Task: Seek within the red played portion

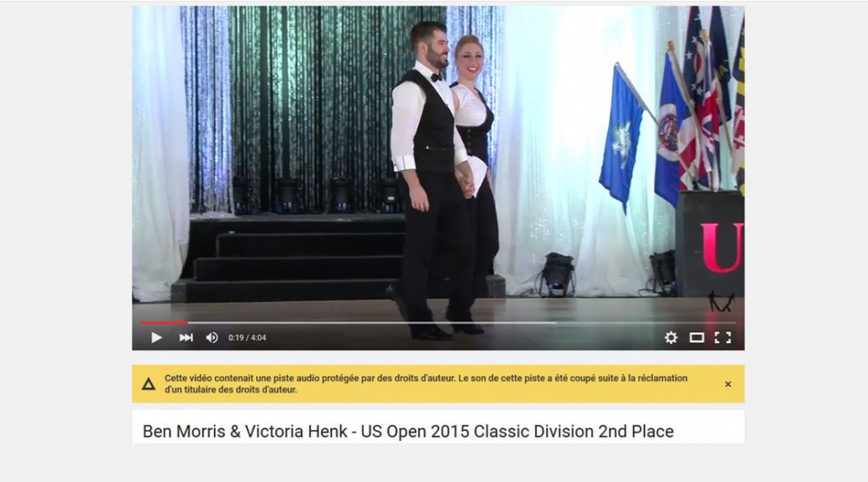Action: click(165, 322)
